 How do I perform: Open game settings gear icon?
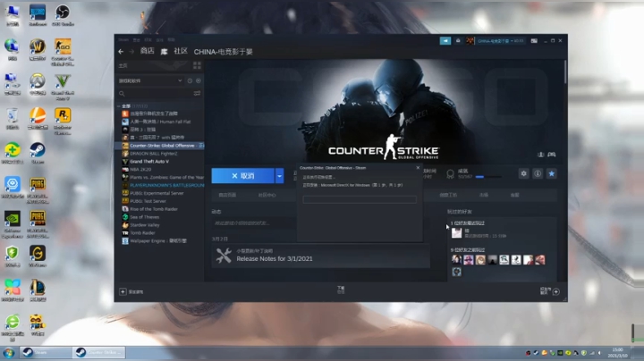point(523,173)
